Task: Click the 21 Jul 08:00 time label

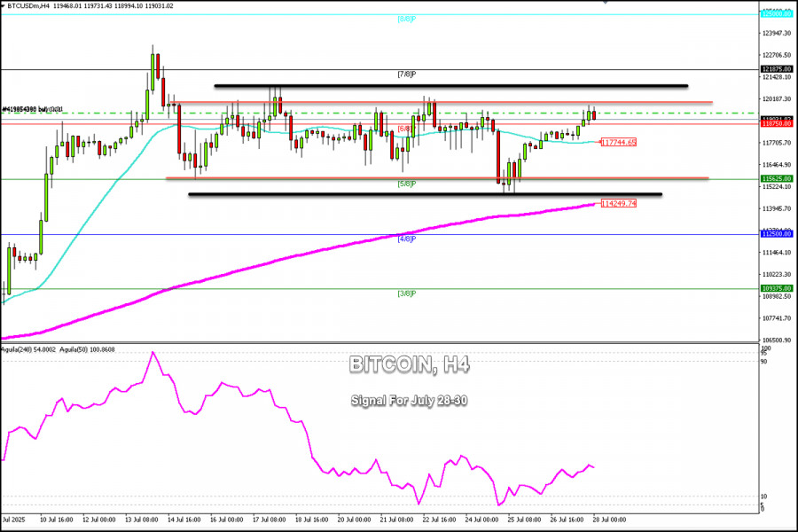Action: click(396, 520)
